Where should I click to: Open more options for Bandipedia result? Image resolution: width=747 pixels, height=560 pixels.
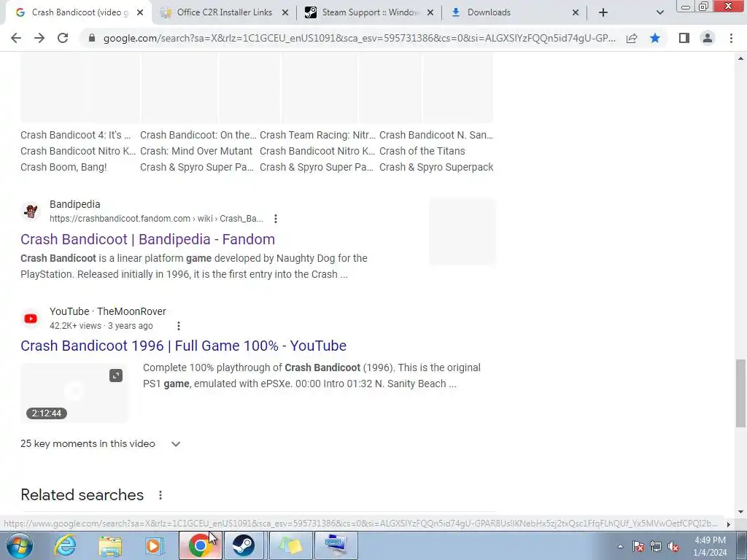[275, 219]
